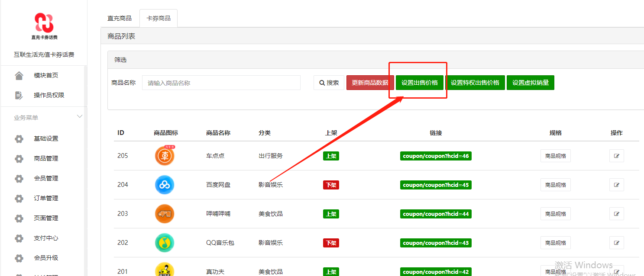The height and width of the screenshot is (276, 644).
Task: Click red 更新商品数据 button
Action: pos(370,83)
